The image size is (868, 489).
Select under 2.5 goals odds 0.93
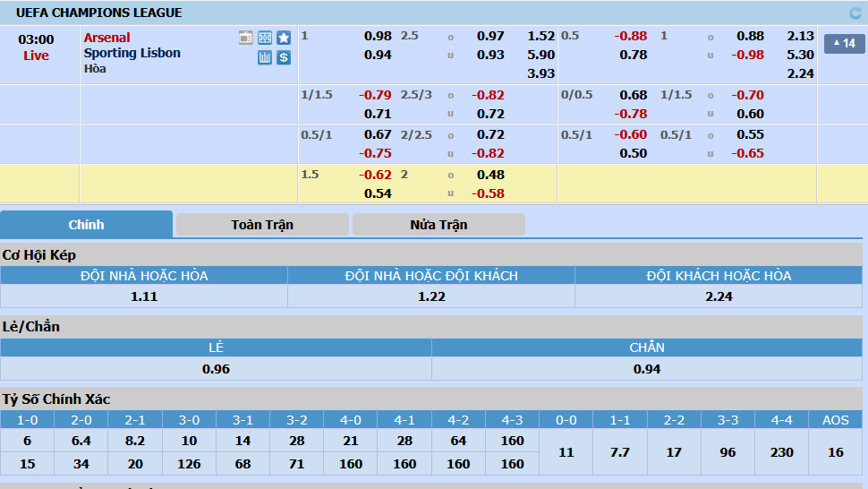pyautogui.click(x=490, y=55)
